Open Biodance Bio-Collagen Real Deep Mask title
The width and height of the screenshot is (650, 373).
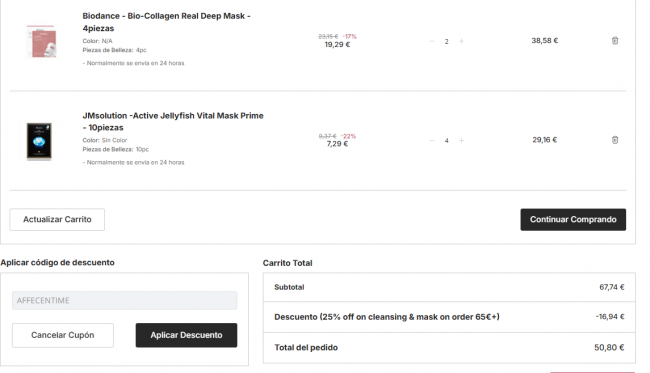pyautogui.click(x=166, y=22)
